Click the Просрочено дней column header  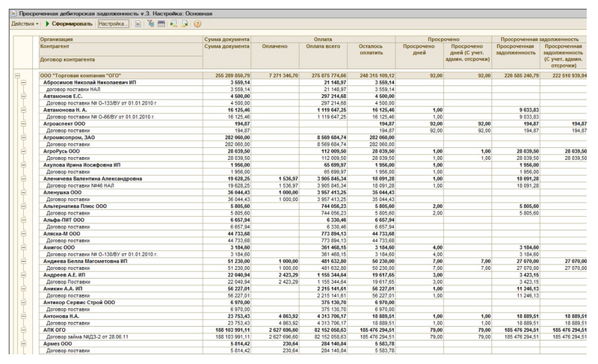point(419,55)
